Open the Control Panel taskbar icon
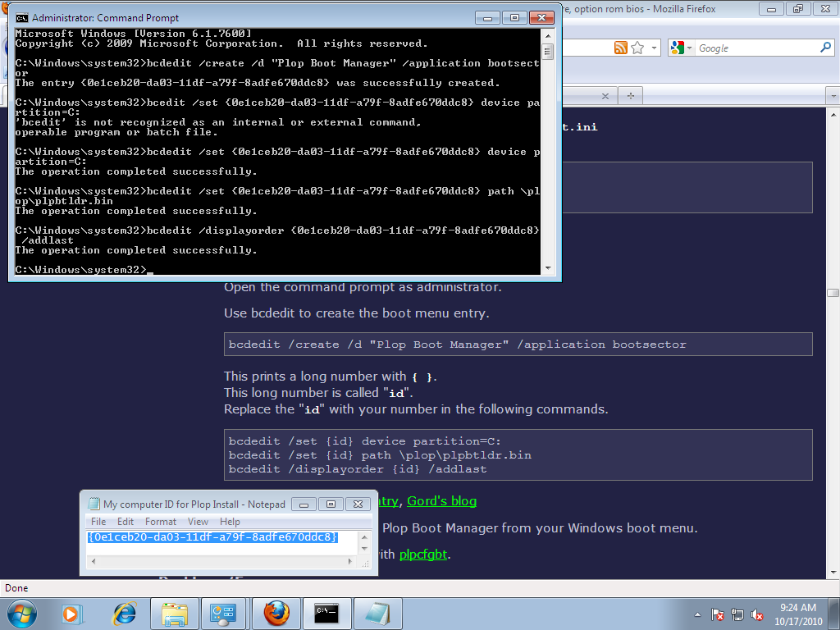 tap(223, 614)
